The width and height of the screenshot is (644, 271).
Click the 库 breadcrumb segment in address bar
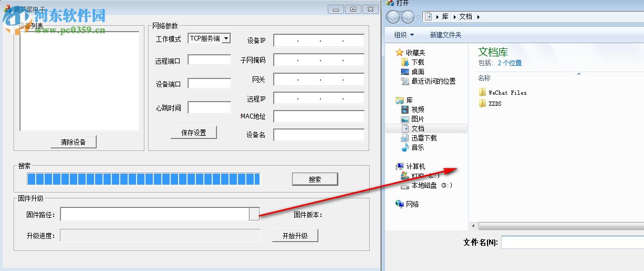coord(445,17)
